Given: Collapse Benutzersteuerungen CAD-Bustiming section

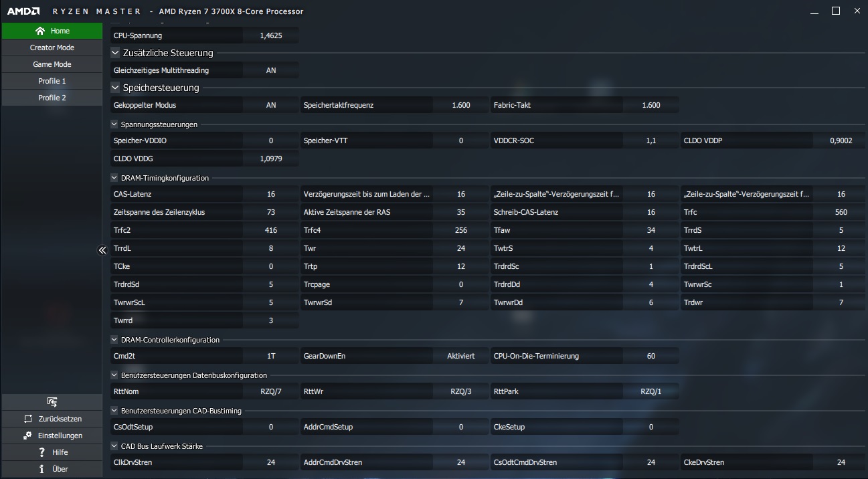Looking at the screenshot, I should [x=114, y=411].
